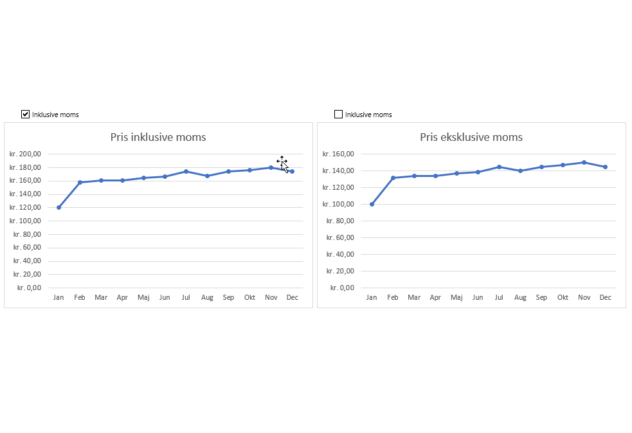Click 'Maj' month label in inklusive chart
Viewport: 632px width, 433px height.
tap(144, 297)
